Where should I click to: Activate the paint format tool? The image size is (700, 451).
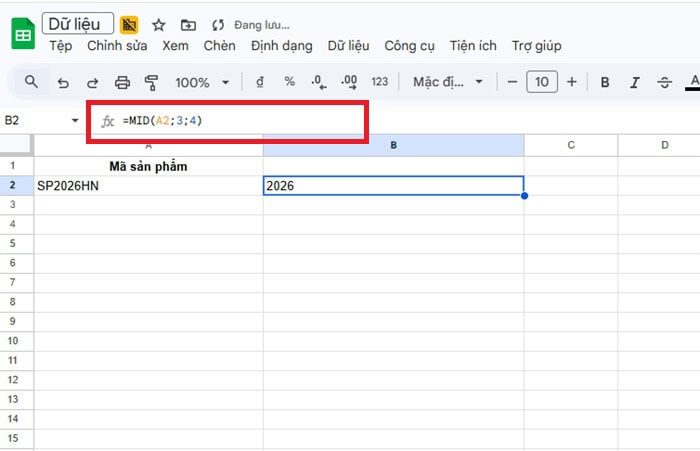152,82
